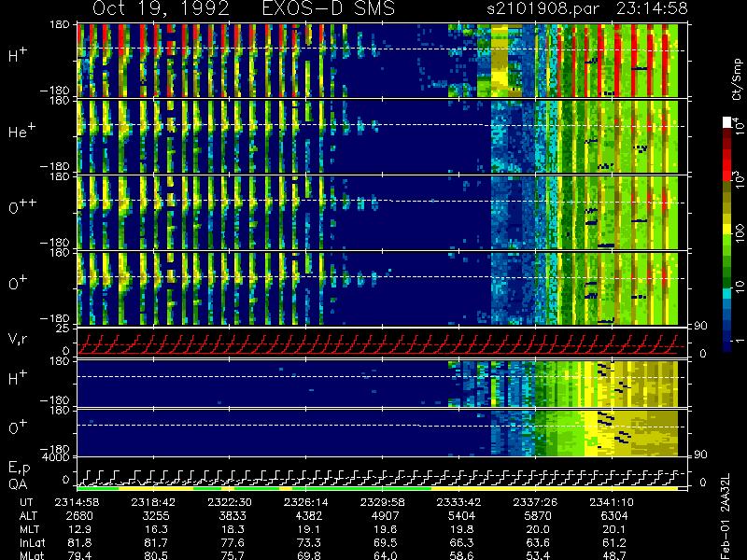The image size is (747, 560).
Task: Click the header time '23:14:58'
Action: pyautogui.click(x=652, y=8)
